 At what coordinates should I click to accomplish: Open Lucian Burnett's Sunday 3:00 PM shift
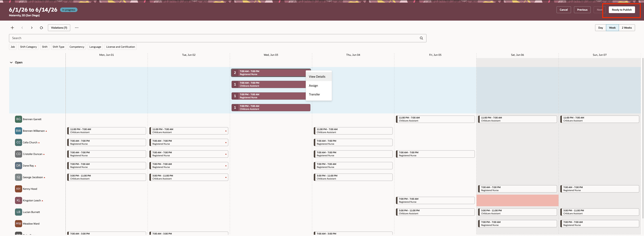click(599, 212)
